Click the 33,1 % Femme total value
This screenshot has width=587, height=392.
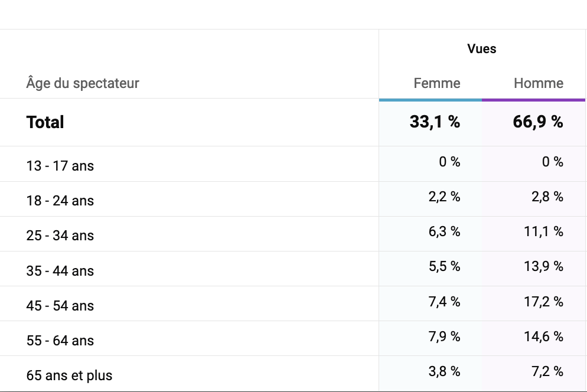(x=435, y=122)
